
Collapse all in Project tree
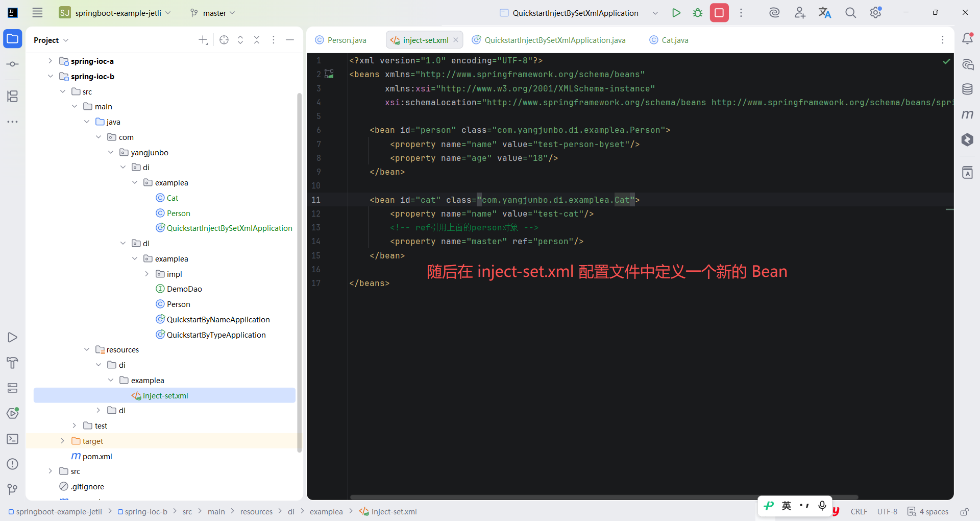click(x=257, y=40)
